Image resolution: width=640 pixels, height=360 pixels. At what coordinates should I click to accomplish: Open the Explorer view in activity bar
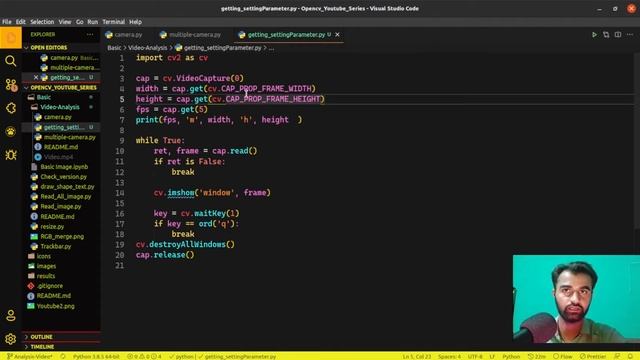[x=11, y=38]
